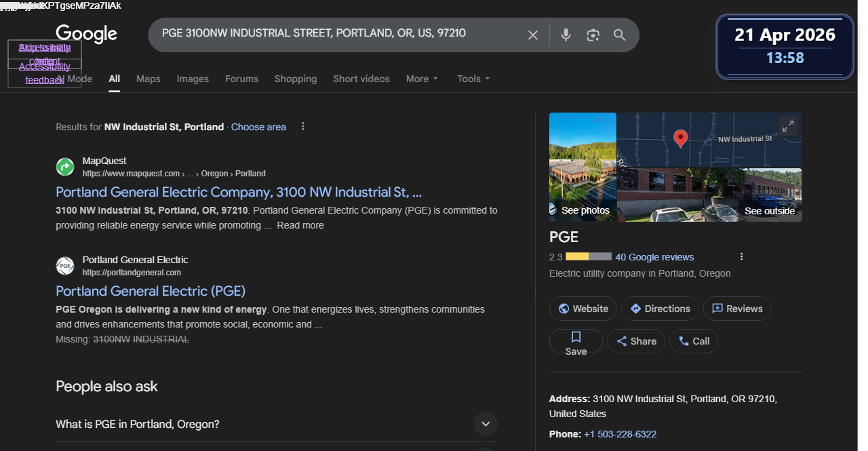Switch to the Images tab

193,79
